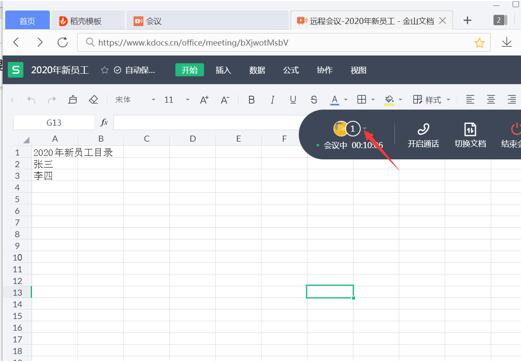The width and height of the screenshot is (521, 363).
Task: Apply the font color A button
Action: tap(335, 100)
